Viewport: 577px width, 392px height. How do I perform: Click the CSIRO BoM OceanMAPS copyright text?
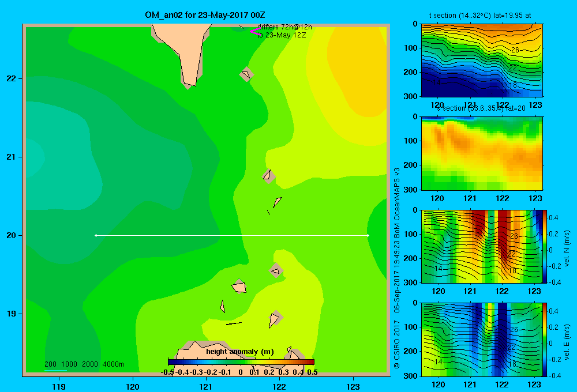(x=397, y=268)
